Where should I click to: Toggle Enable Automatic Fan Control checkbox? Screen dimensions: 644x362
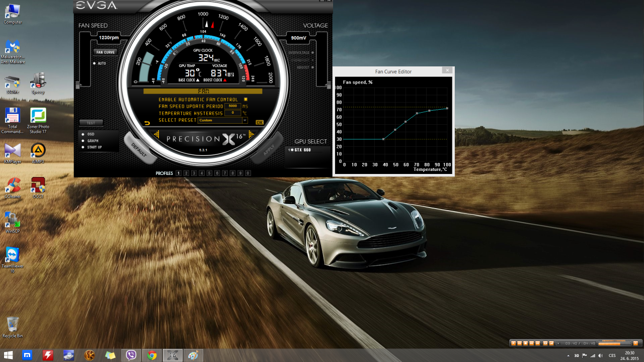coord(246,100)
